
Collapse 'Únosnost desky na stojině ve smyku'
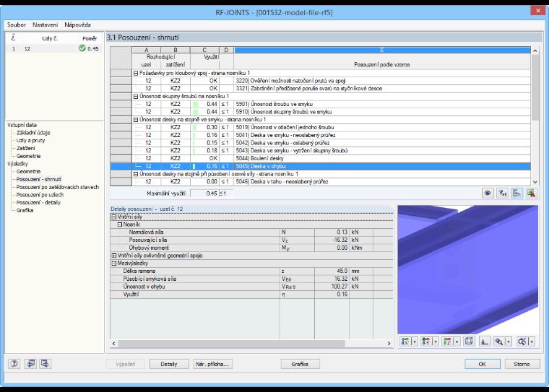[136, 120]
